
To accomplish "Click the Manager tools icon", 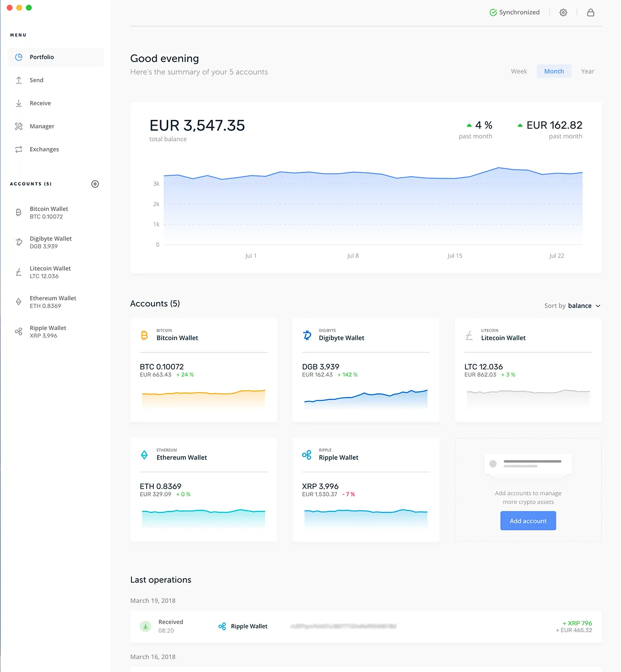I will 19,126.
